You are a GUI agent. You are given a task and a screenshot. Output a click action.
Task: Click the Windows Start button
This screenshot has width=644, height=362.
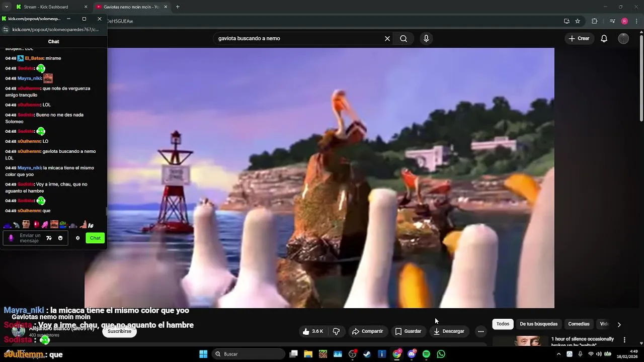(x=203, y=354)
